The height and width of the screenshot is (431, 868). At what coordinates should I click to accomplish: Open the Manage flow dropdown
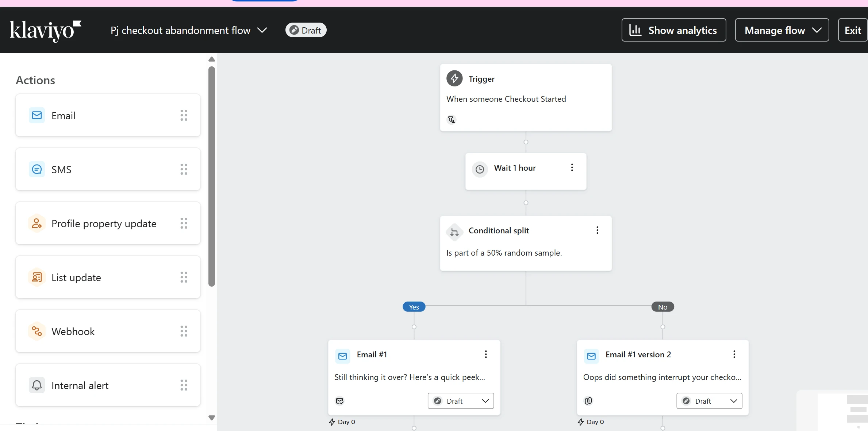click(x=782, y=30)
